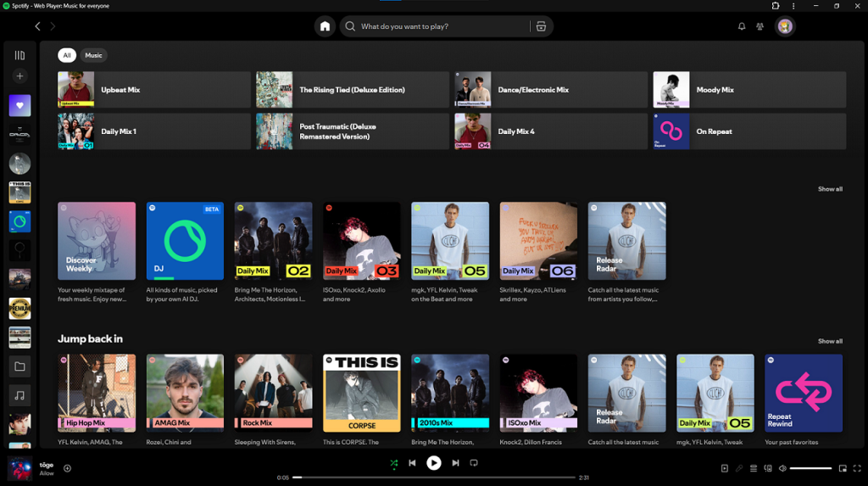
Task: Open Premium badge playlist in sidebar
Action: 19,309
